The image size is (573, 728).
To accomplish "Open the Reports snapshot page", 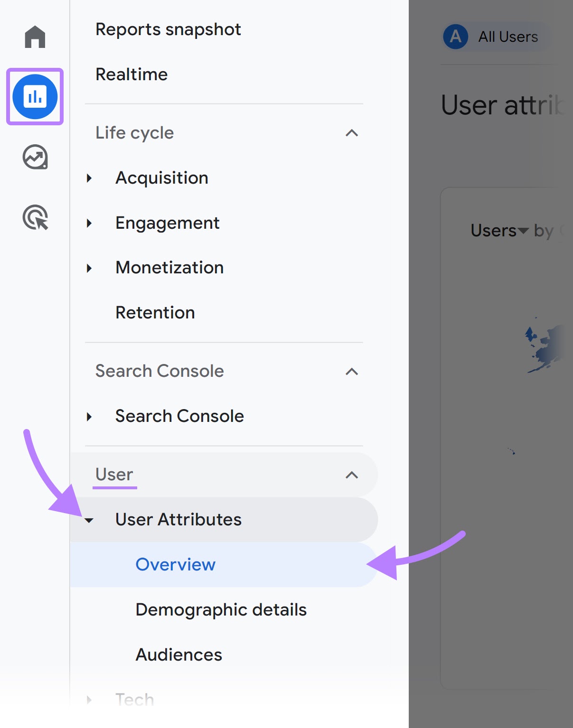I will pos(168,29).
